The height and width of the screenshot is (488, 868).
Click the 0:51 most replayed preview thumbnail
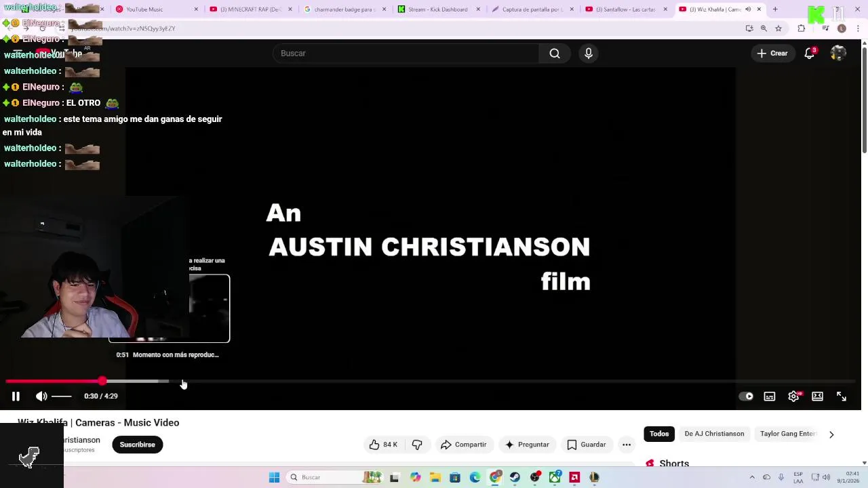pos(169,308)
